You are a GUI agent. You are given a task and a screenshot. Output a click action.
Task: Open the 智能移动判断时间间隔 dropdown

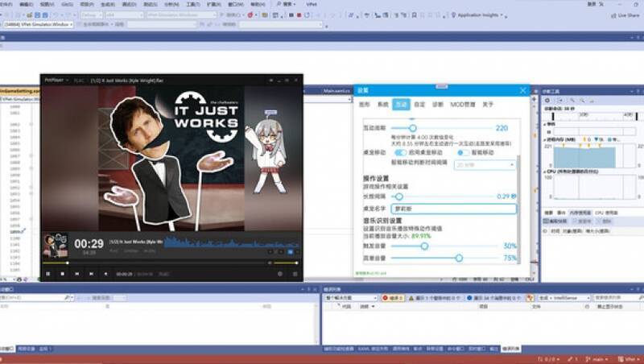(x=485, y=164)
